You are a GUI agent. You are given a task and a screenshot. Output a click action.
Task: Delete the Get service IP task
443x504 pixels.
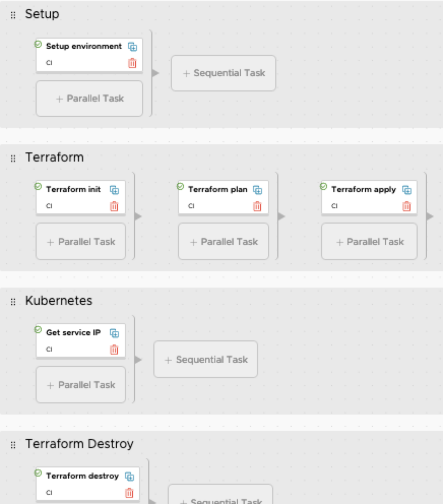pos(114,350)
